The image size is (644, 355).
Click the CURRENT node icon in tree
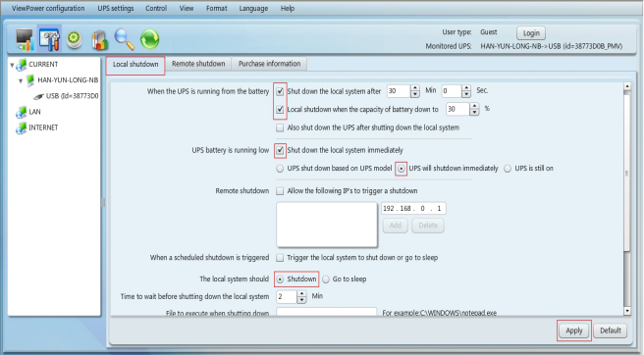coord(22,64)
